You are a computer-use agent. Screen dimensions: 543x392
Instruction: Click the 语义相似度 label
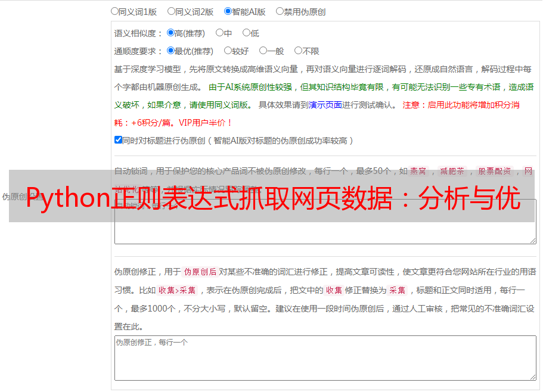pos(138,33)
